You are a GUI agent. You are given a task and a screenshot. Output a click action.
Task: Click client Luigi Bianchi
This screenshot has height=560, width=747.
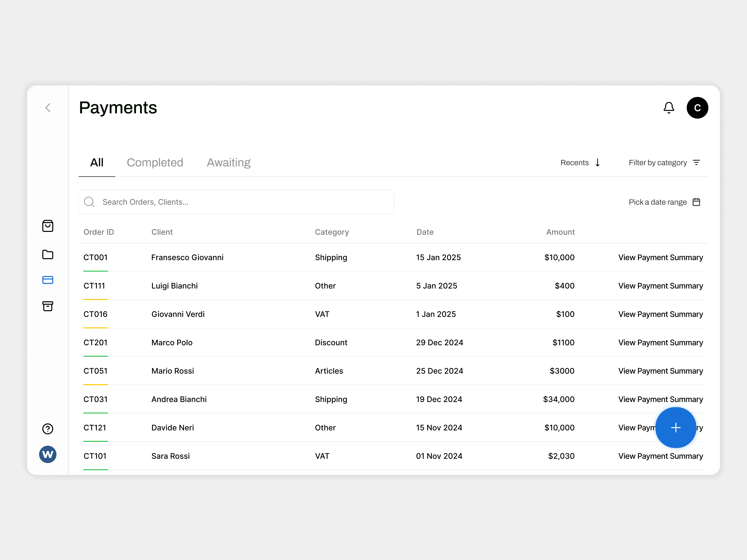coord(175,286)
